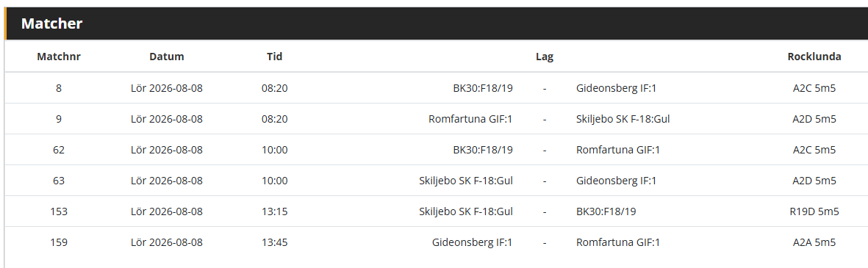Open match number 8

59,88
